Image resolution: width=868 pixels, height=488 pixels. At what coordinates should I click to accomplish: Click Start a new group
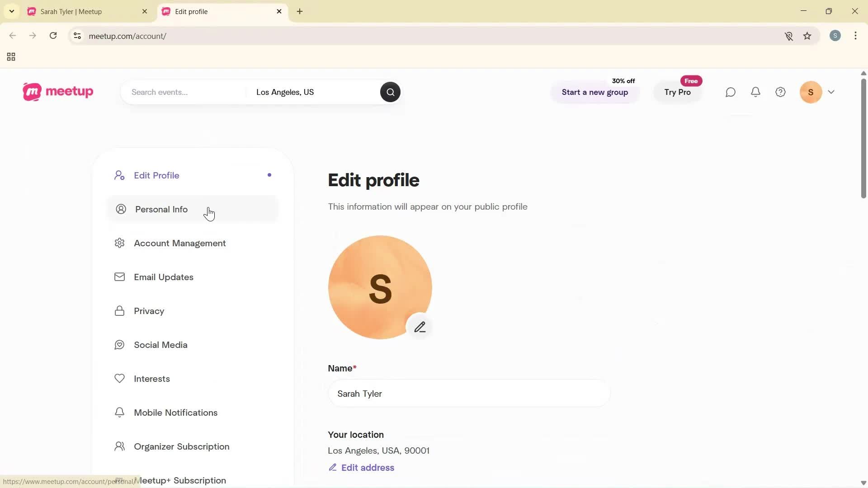point(594,92)
